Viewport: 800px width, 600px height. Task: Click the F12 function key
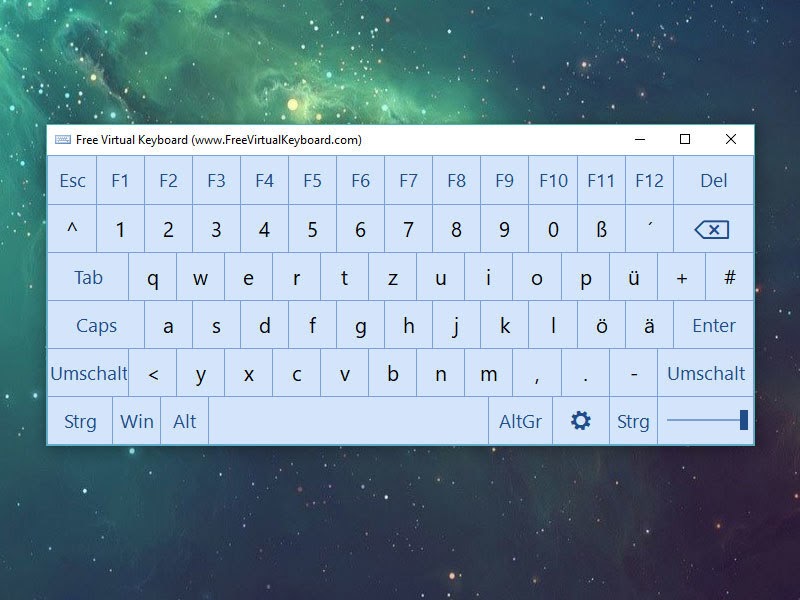(649, 181)
